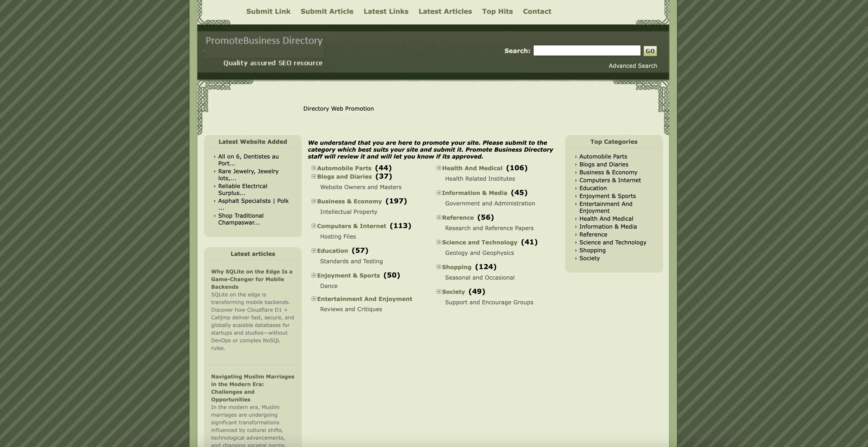
Task: Expand the Automobile Parts plus icon
Action: click(314, 168)
